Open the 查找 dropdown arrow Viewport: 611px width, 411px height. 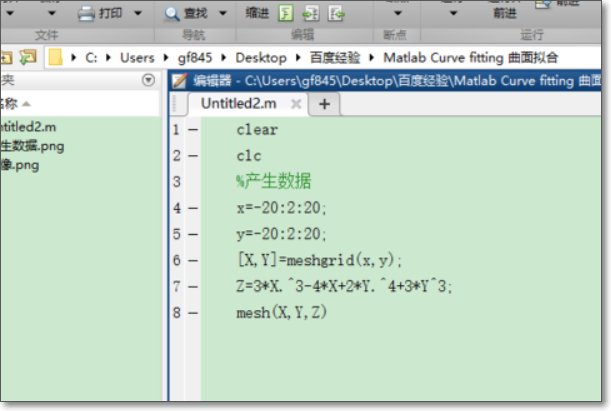(223, 13)
